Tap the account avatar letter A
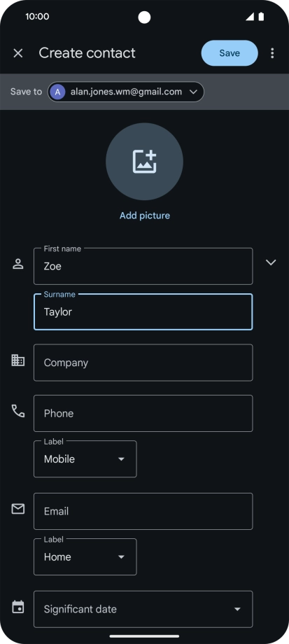The width and height of the screenshot is (289, 644). tap(57, 92)
